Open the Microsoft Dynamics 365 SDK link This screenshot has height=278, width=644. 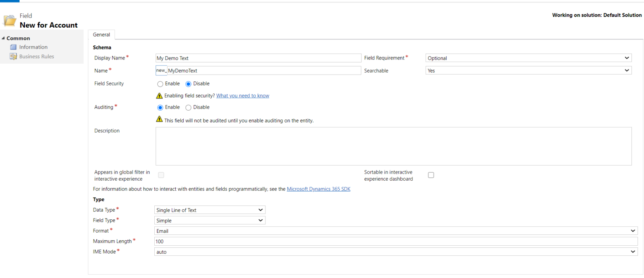[x=318, y=189]
